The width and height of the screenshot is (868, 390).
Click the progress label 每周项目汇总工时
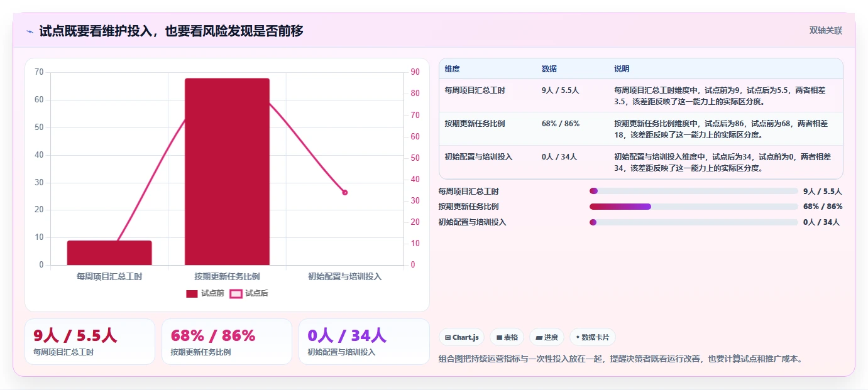point(468,191)
